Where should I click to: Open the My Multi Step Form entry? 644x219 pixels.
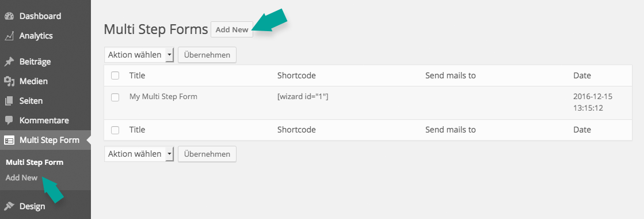click(163, 97)
